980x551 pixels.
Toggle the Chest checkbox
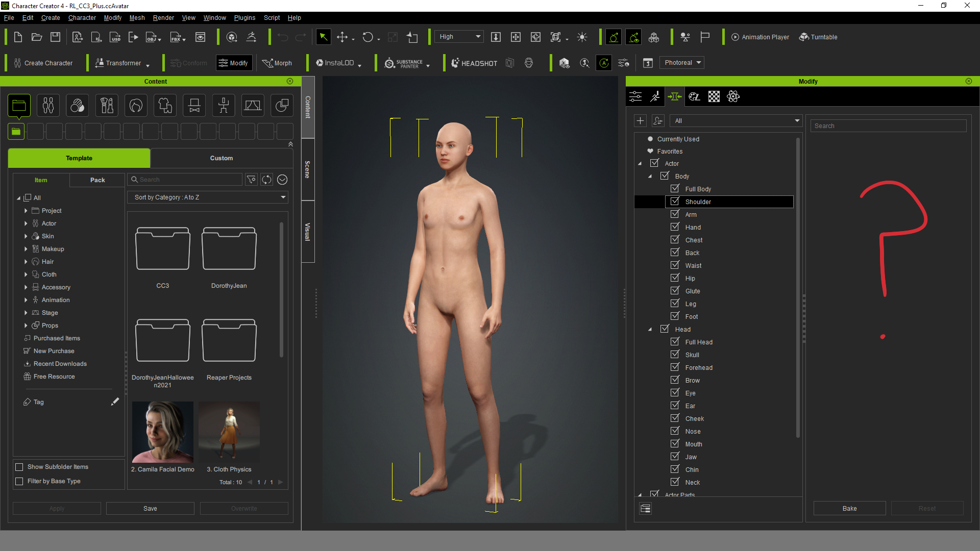click(675, 239)
